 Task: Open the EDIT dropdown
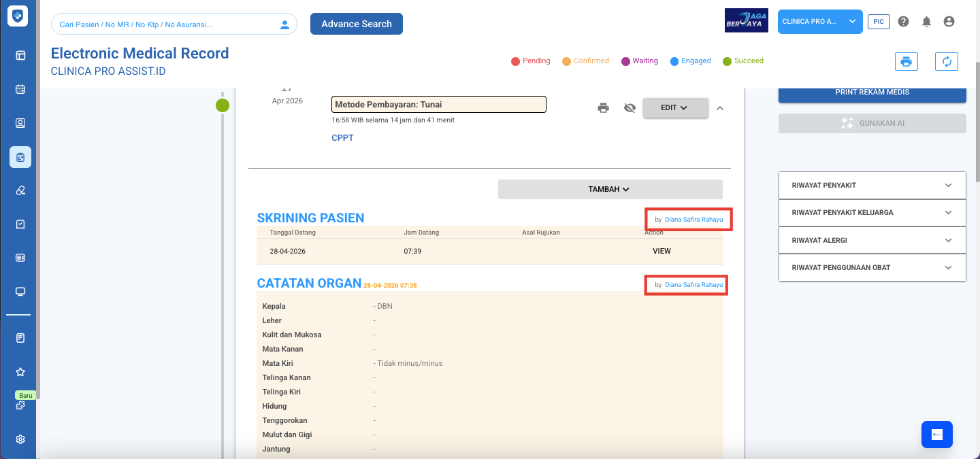pos(675,107)
